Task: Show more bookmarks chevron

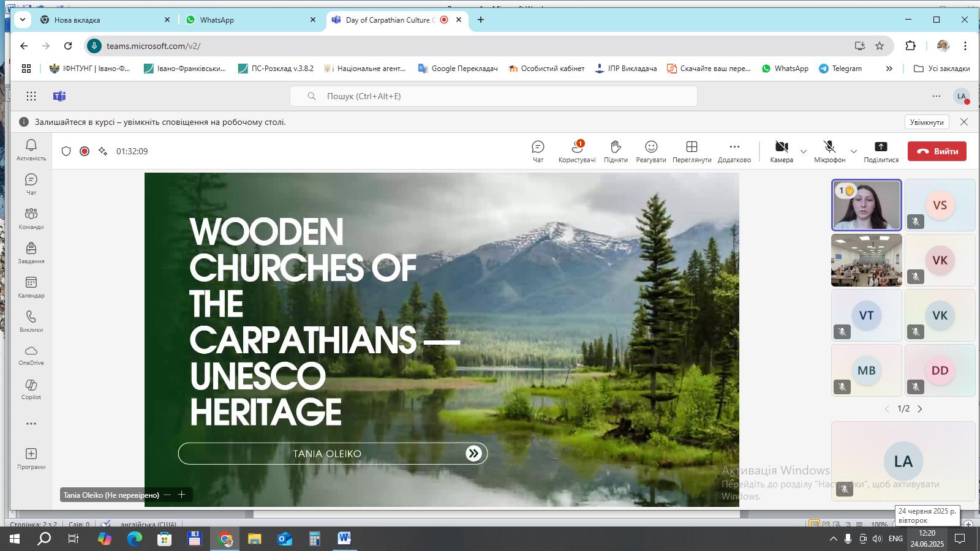Action: click(x=889, y=69)
